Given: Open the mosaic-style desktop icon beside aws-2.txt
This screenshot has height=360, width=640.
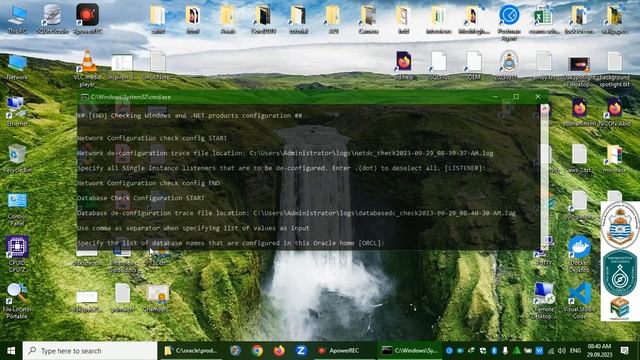Looking at the screenshot, I should click(614, 158).
